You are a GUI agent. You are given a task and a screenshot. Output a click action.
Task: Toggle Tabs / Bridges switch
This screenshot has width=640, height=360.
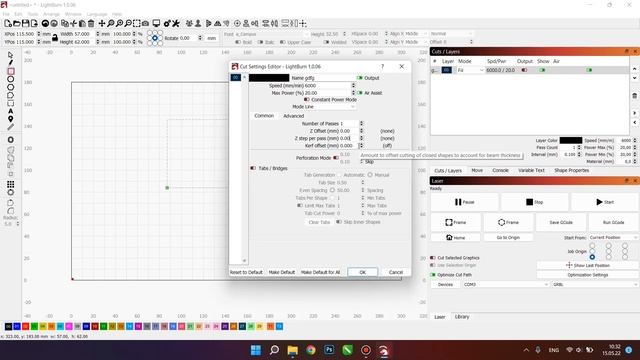(253, 168)
